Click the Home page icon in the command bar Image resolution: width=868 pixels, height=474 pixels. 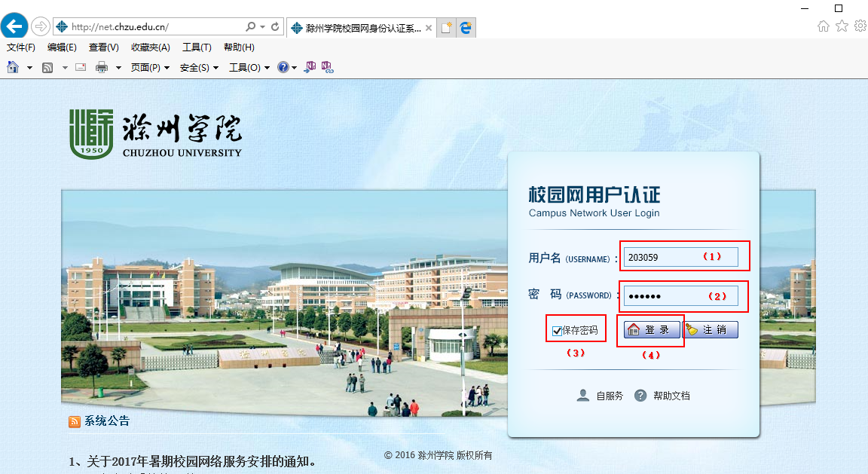(x=13, y=68)
